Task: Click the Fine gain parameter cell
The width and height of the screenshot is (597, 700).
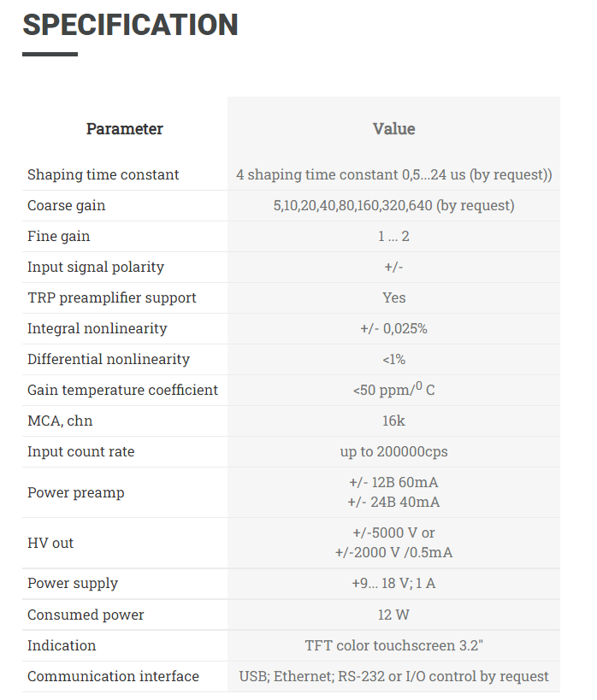Action: (125, 236)
